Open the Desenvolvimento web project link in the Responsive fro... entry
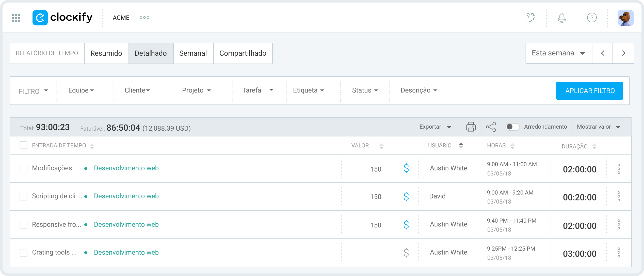 coord(126,224)
